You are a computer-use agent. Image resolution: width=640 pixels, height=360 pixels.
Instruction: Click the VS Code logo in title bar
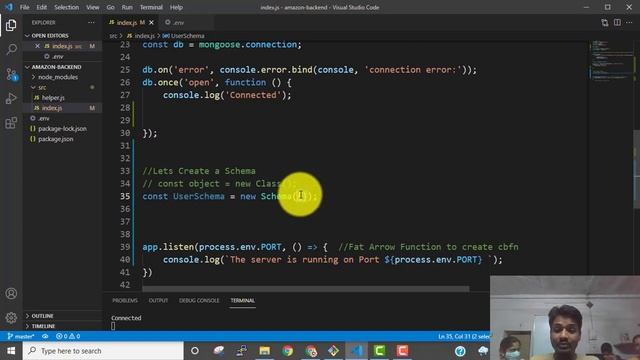(9, 7)
